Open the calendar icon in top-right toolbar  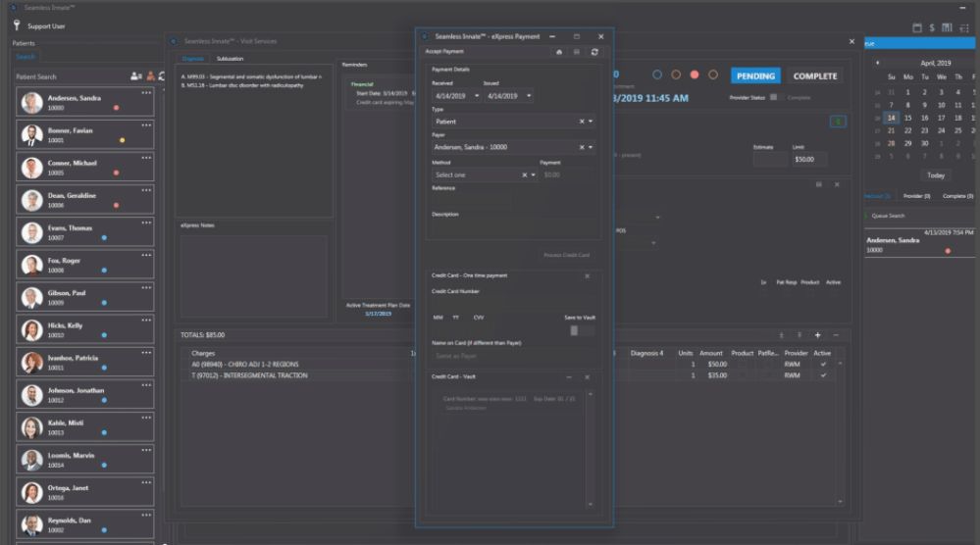917,28
